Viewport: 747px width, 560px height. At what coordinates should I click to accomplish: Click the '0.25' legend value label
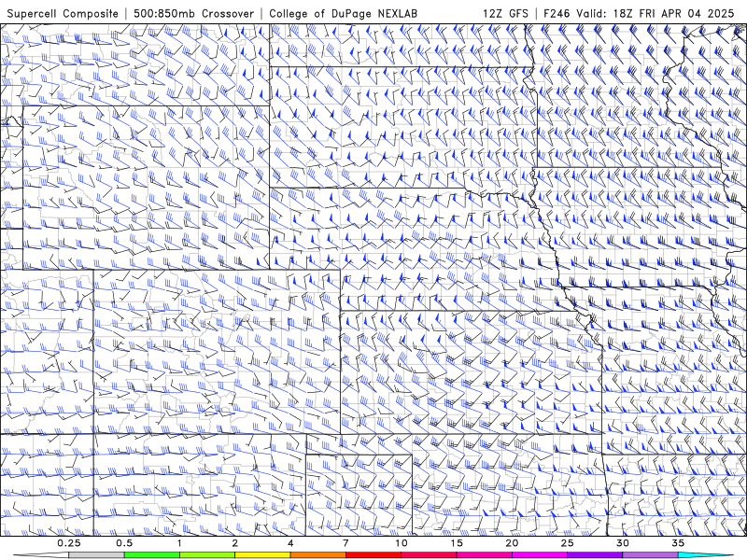coord(69,543)
